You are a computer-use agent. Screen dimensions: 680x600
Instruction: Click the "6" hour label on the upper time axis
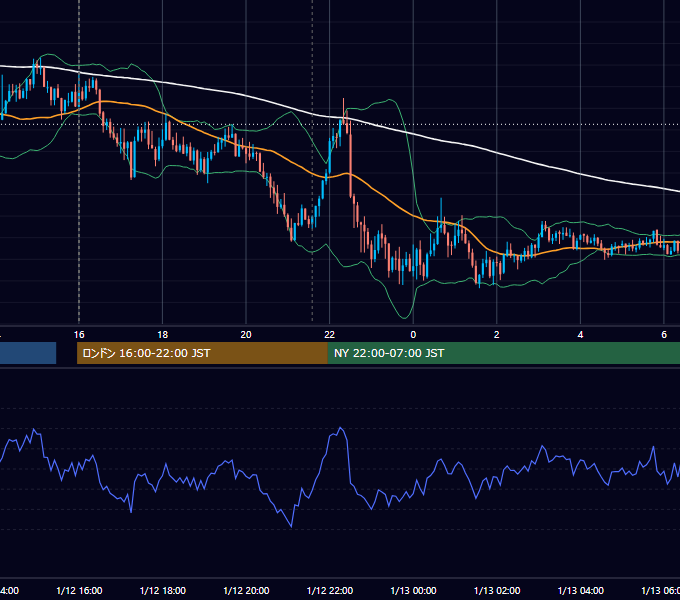point(664,335)
